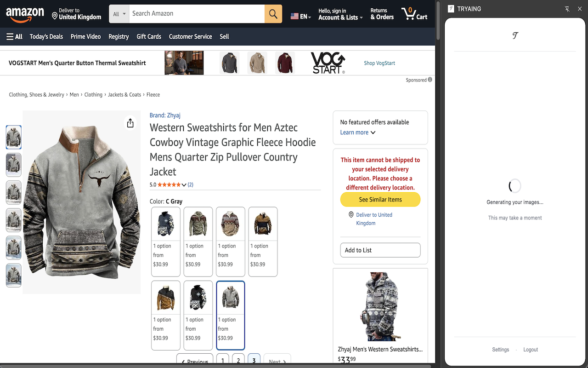Click the See Similar Items button

pos(380,199)
